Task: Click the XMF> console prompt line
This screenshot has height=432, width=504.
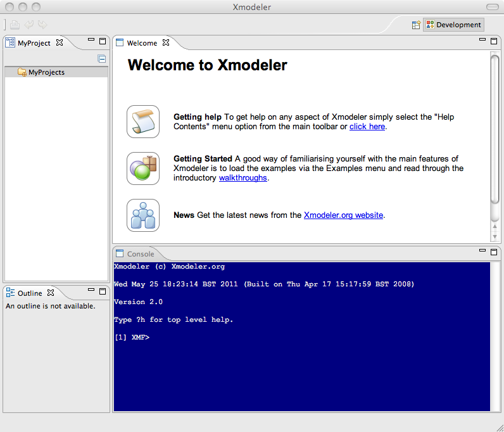Action: pyautogui.click(x=132, y=337)
